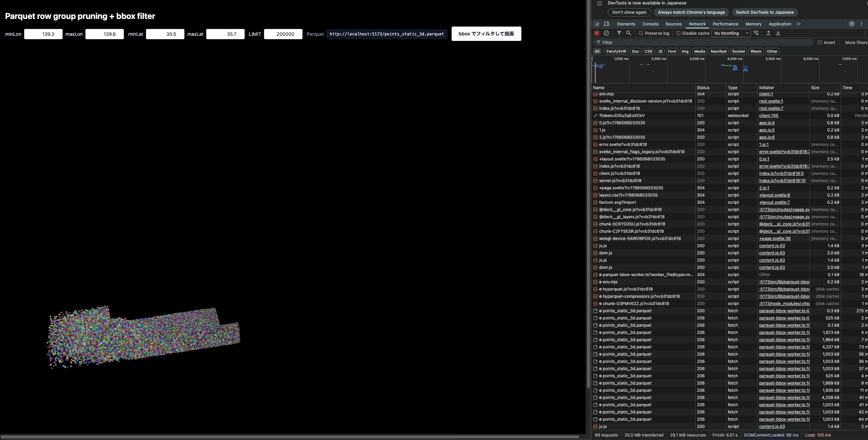Check the Invert filter checkbox

[x=820, y=43]
